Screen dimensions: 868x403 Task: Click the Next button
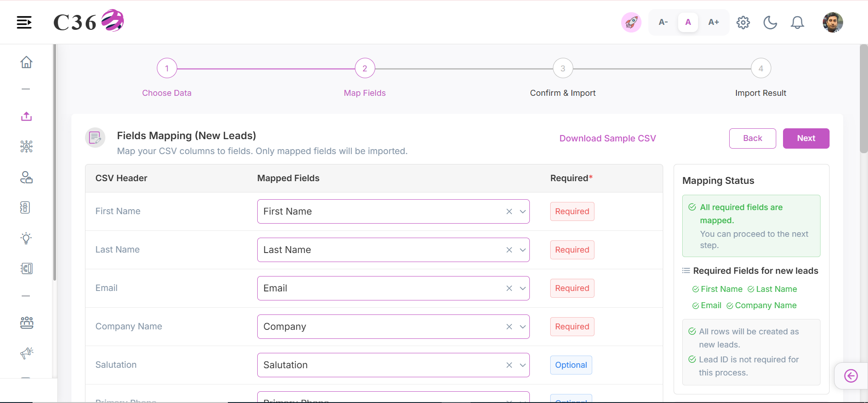pyautogui.click(x=806, y=138)
